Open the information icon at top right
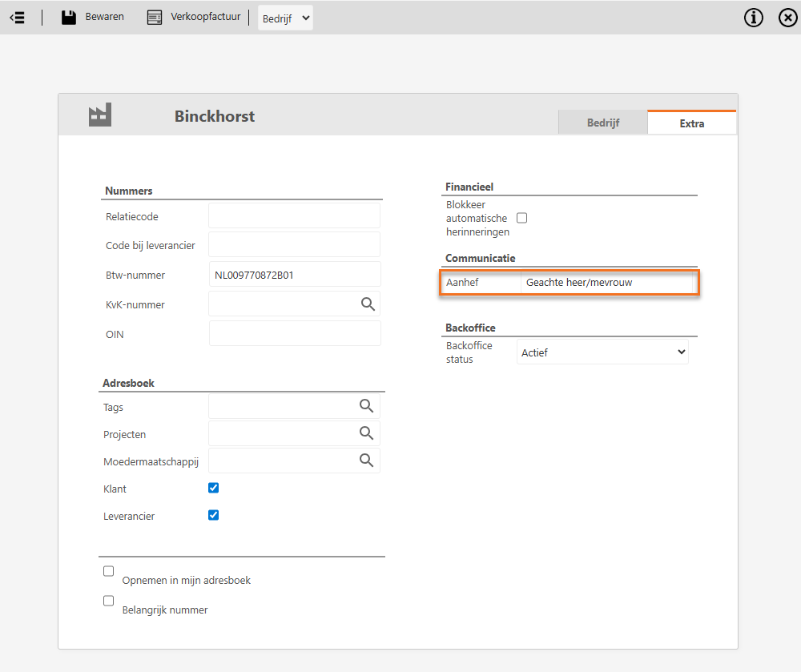This screenshot has height=672, width=801. pos(754,18)
